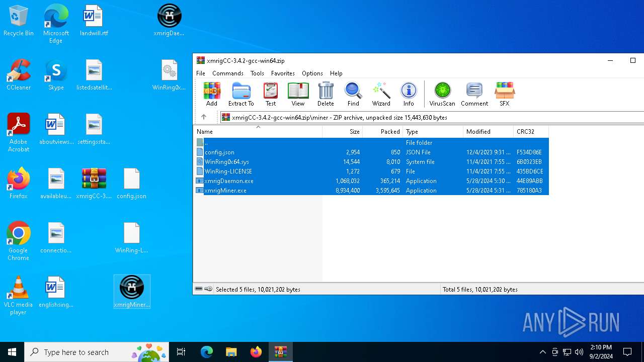
Task: Click the parent folder '..' row
Action: pos(371,143)
